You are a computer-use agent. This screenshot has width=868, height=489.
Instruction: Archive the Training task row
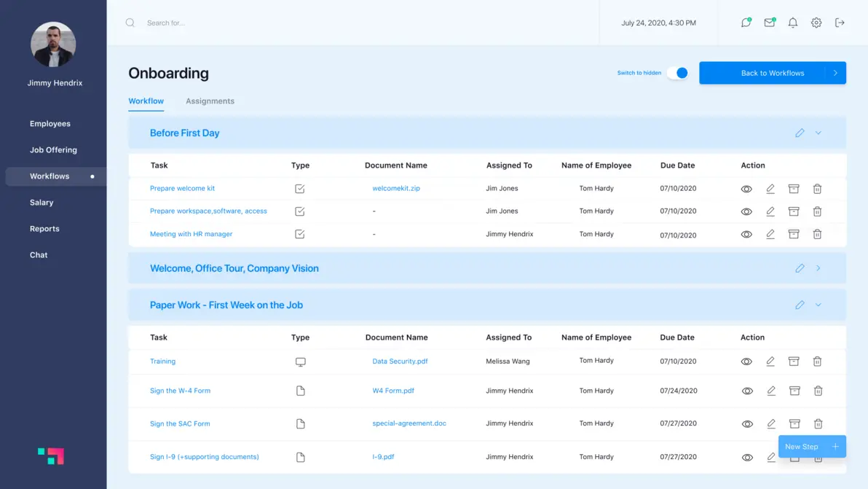coord(794,361)
